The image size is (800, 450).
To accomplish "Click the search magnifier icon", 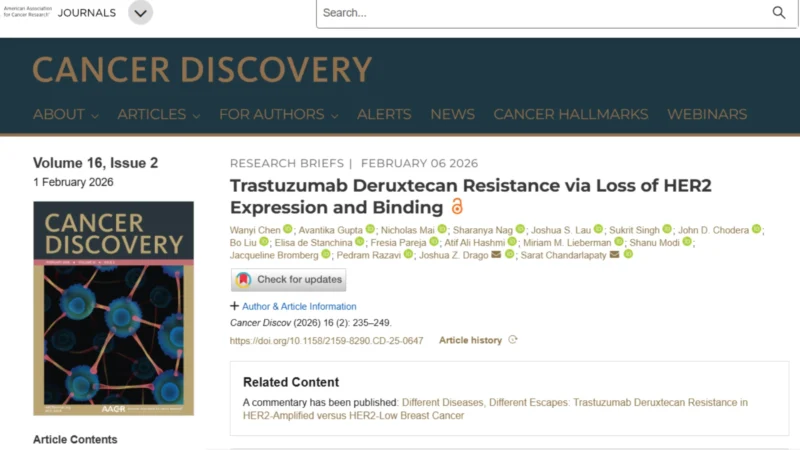I will click(779, 13).
